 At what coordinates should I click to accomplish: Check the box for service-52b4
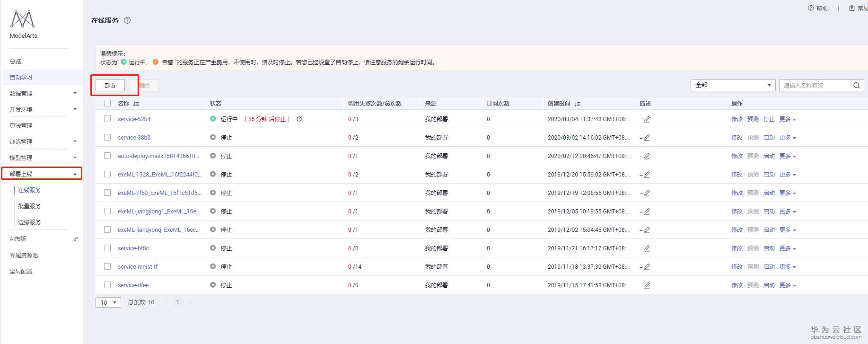click(107, 119)
